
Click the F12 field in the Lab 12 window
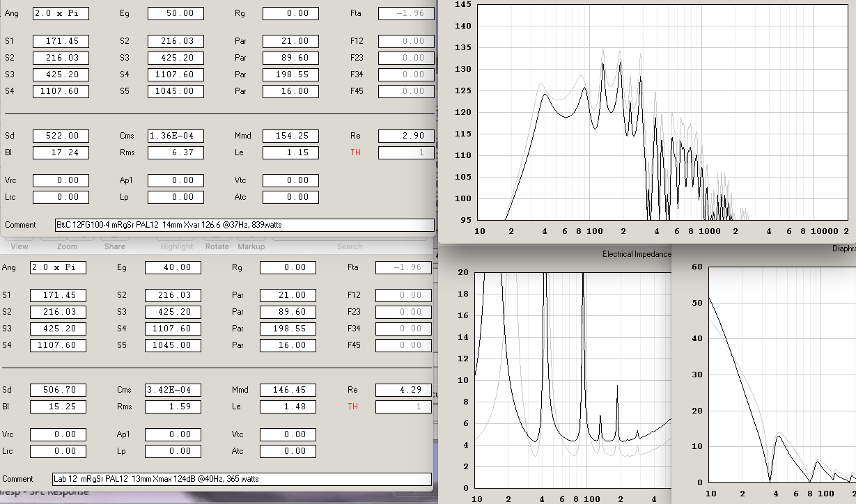tap(403, 295)
